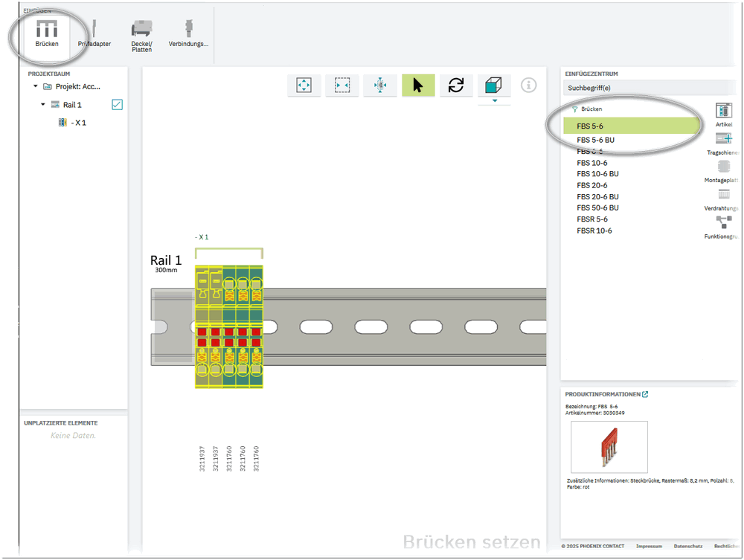Click the 300mm rail length label
Screen dimensions: 744x560
(166, 270)
